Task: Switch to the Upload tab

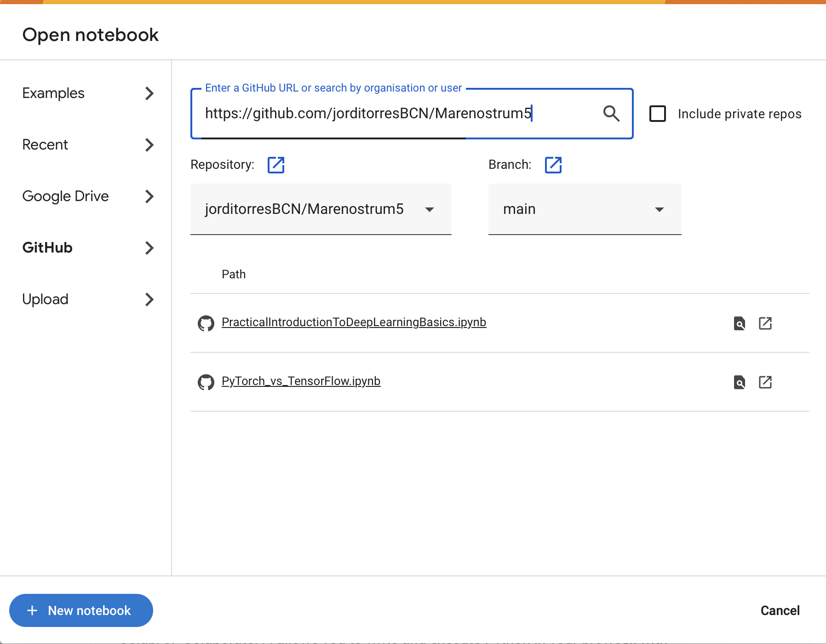Action: (45, 299)
